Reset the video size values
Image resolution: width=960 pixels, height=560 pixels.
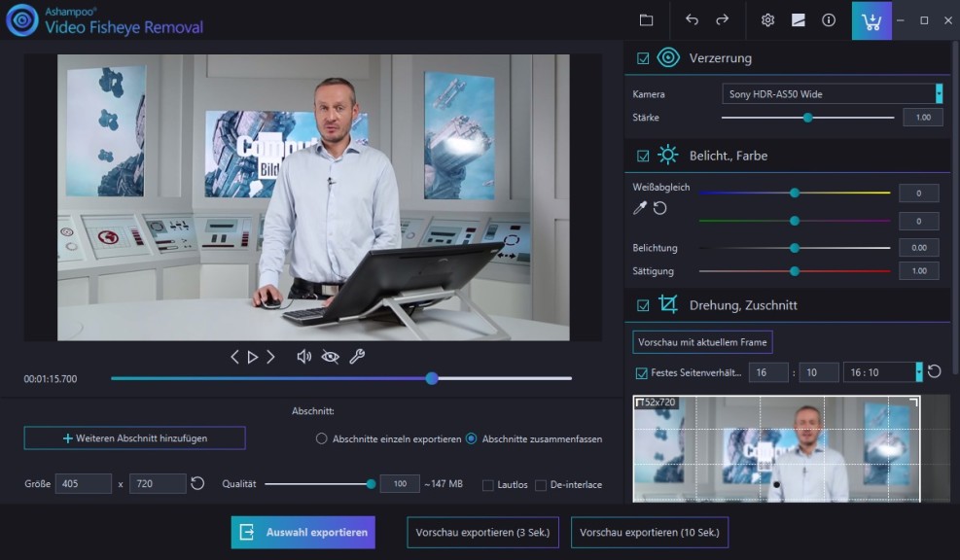[197, 483]
